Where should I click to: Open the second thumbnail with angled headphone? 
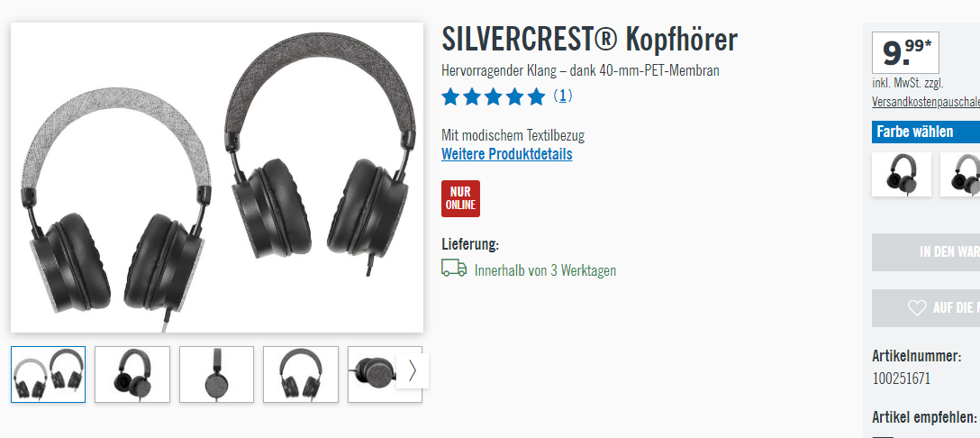point(132,374)
